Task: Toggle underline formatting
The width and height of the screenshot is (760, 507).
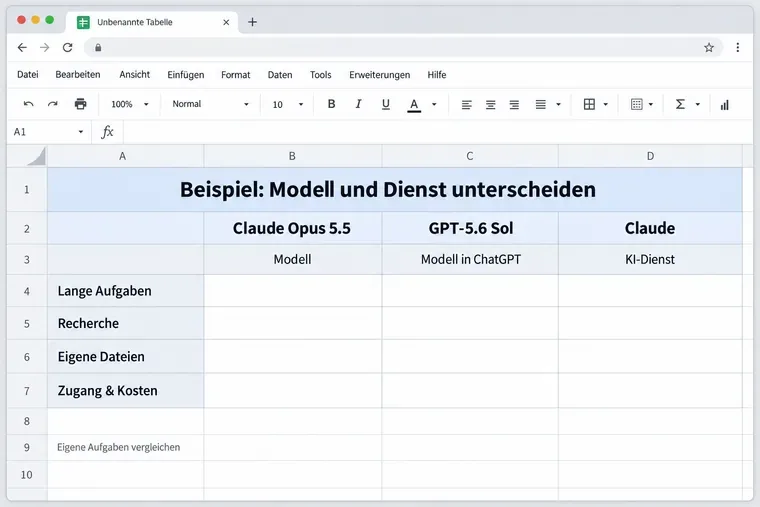Action: [x=386, y=104]
